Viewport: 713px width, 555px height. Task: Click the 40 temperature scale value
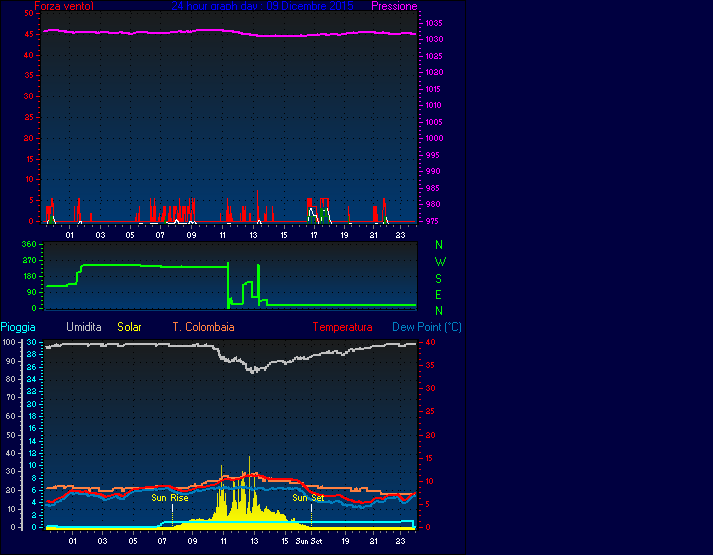click(x=430, y=342)
